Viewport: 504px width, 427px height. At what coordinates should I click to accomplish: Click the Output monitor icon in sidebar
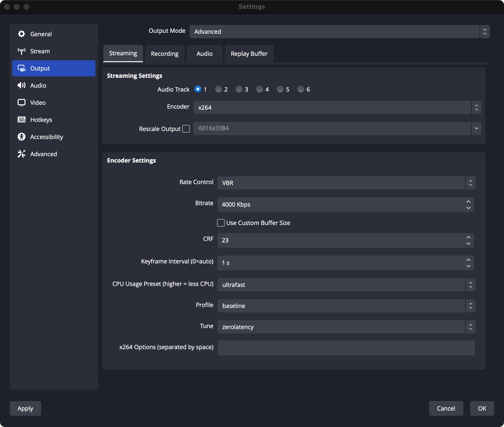click(22, 68)
